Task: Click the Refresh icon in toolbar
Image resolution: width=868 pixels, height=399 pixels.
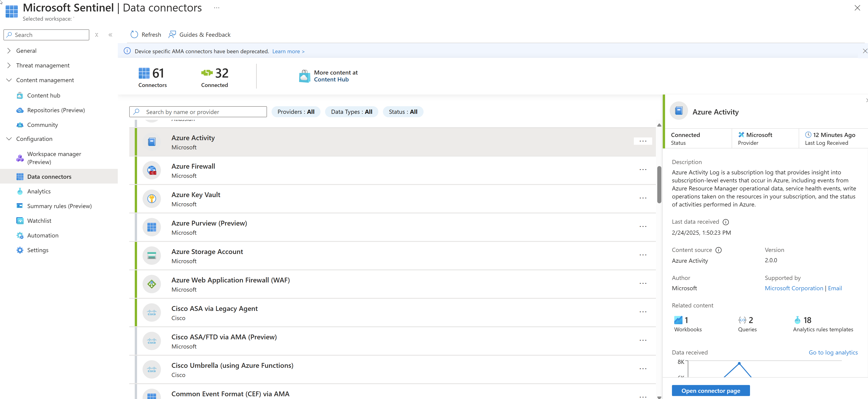Action: (134, 34)
